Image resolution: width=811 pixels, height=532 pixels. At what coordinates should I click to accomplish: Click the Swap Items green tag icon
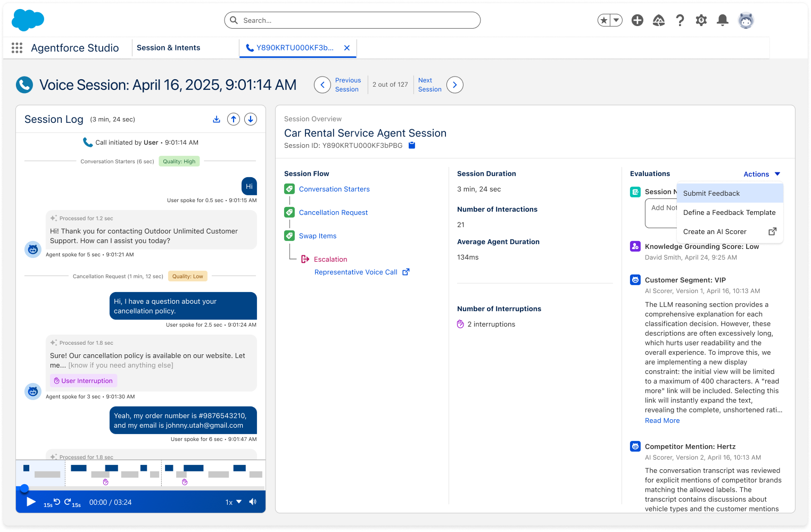[x=289, y=236]
